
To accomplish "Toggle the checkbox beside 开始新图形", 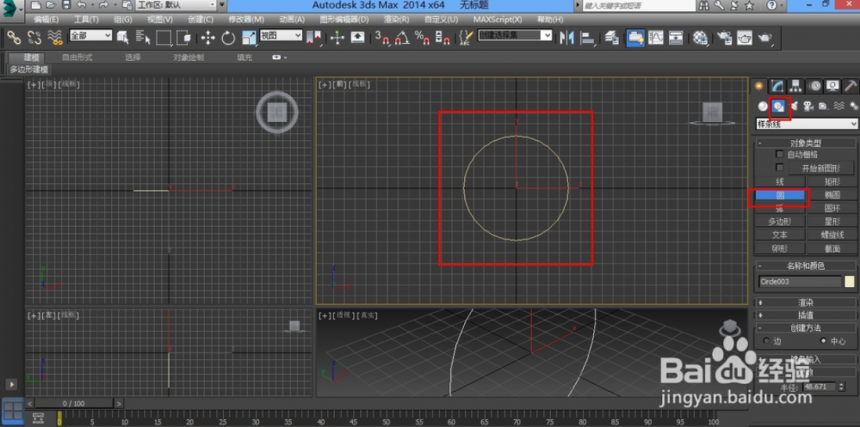I will 779,167.
